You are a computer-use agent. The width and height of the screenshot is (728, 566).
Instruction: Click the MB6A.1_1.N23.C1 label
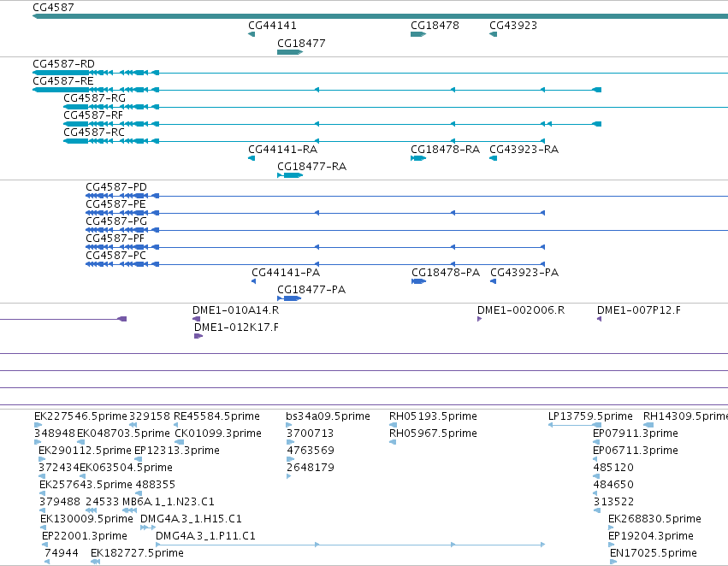click(x=169, y=502)
